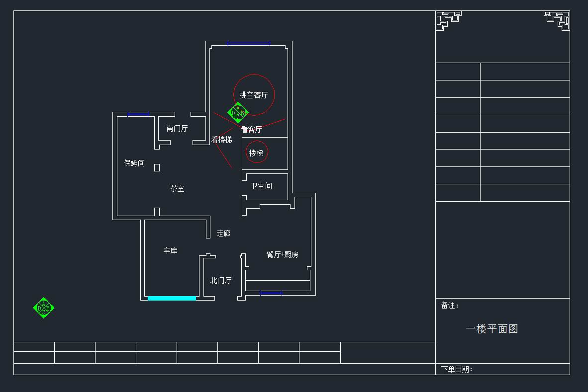
Task: Click the green elevation symbol in living room
Action: coord(238,113)
